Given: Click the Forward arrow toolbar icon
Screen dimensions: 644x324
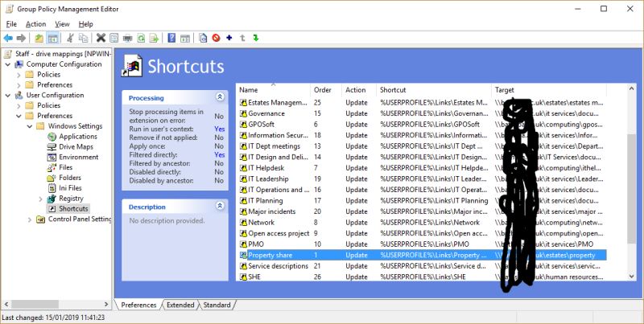Looking at the screenshot, I should (21, 38).
